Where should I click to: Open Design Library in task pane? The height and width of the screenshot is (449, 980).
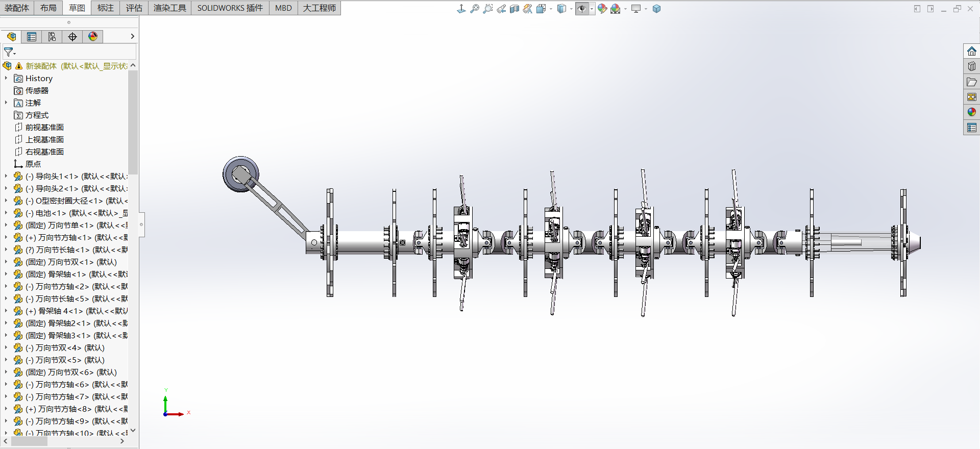click(x=971, y=66)
